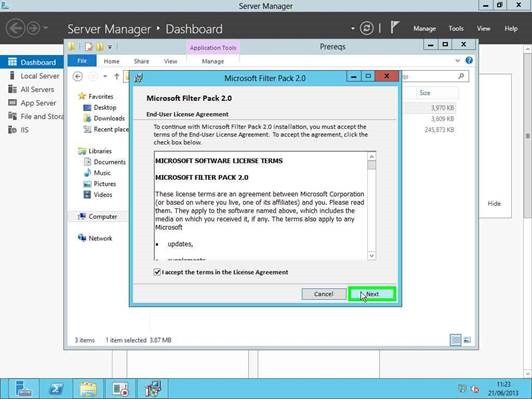
Task: Click the network tray icon
Action: 462,388
